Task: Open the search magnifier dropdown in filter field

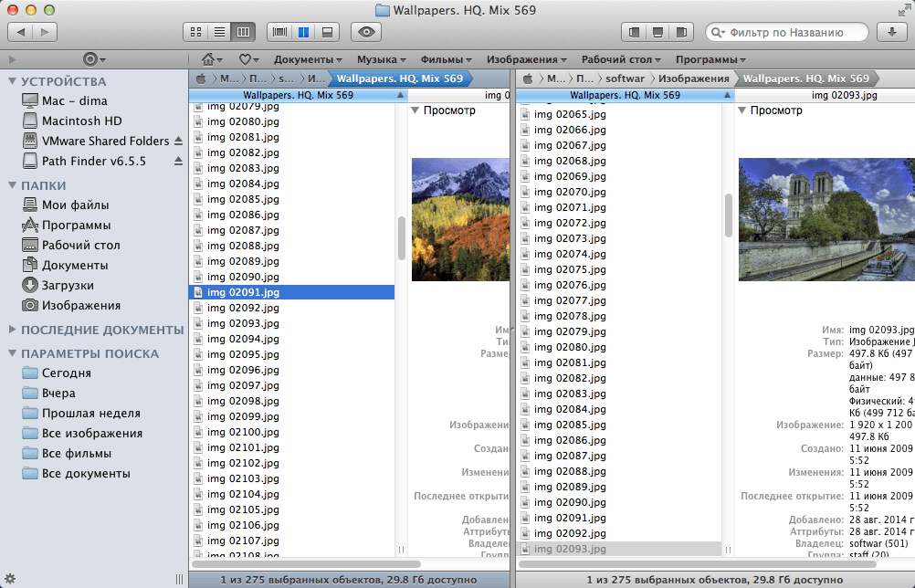Action: click(x=719, y=33)
